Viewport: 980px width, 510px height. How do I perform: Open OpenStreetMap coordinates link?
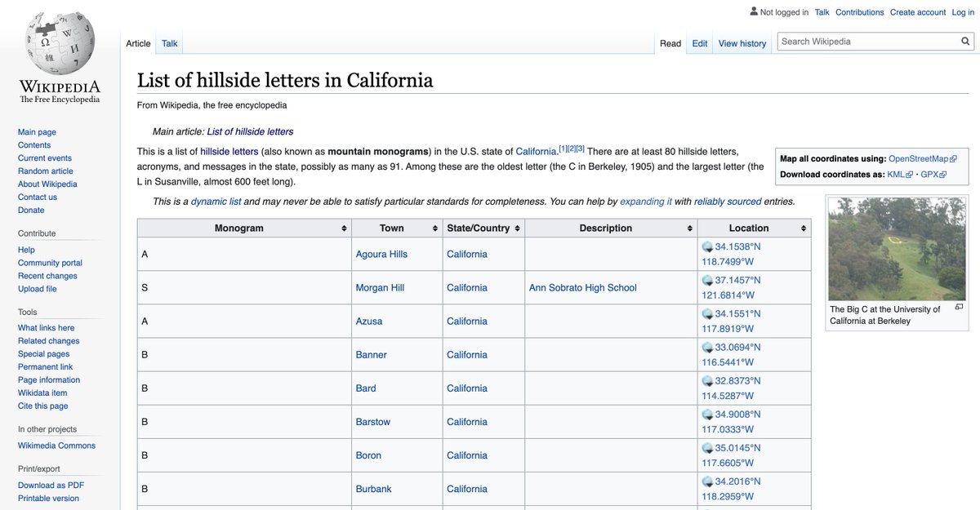[923, 159]
